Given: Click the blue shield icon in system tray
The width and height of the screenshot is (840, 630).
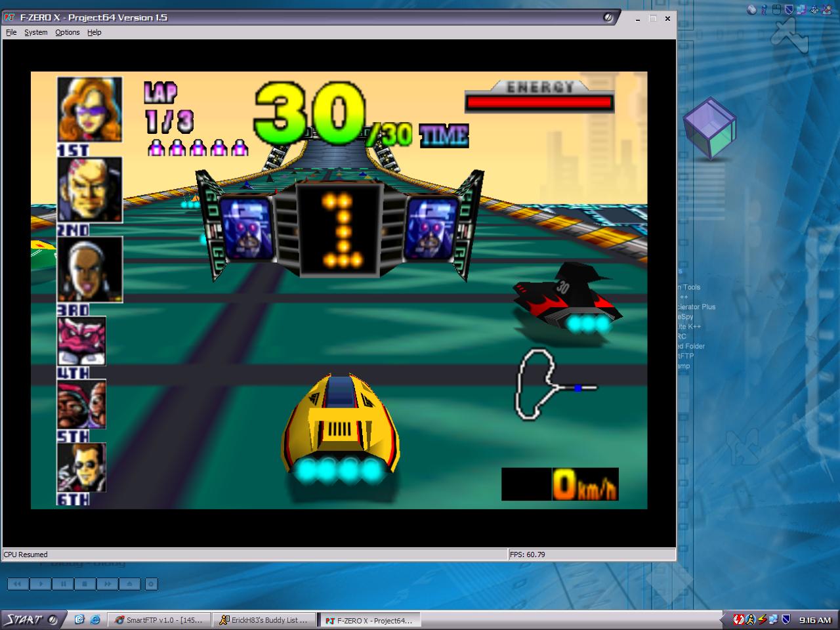Looking at the screenshot, I should 786,619.
